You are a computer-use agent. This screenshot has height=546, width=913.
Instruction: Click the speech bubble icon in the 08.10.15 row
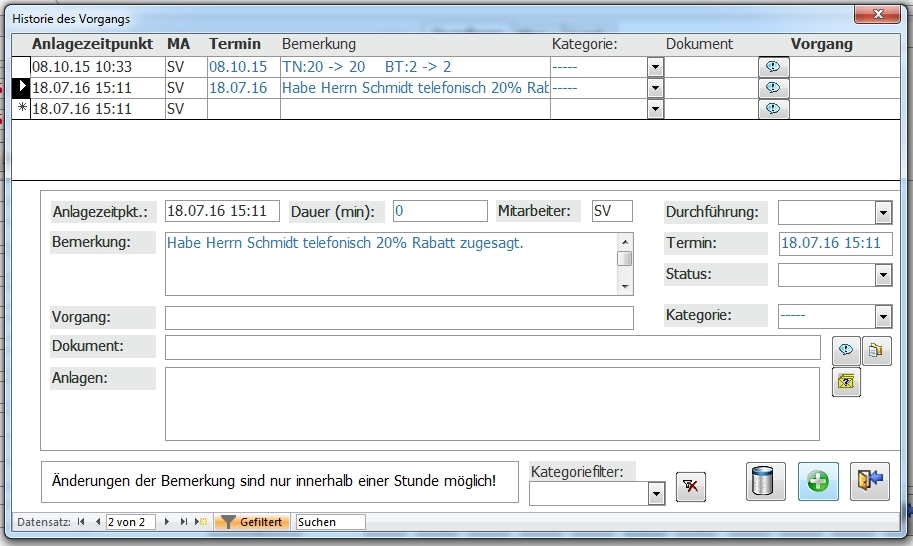point(773,66)
